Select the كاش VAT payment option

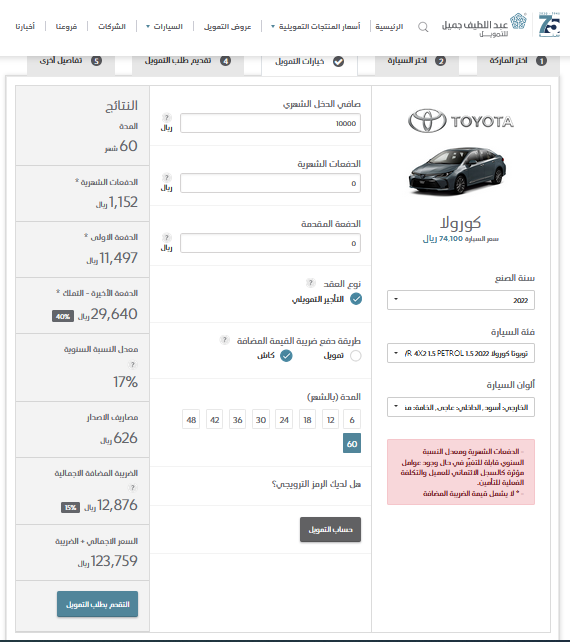coord(286,356)
